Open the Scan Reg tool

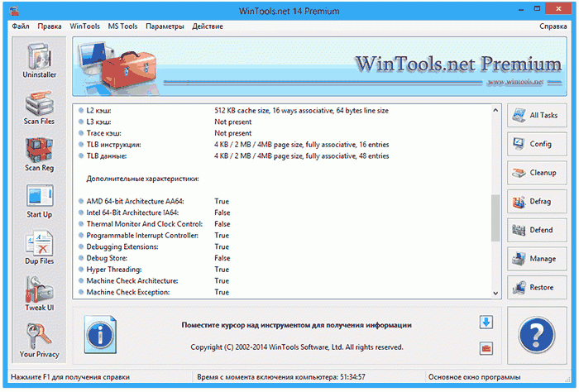tap(39, 153)
